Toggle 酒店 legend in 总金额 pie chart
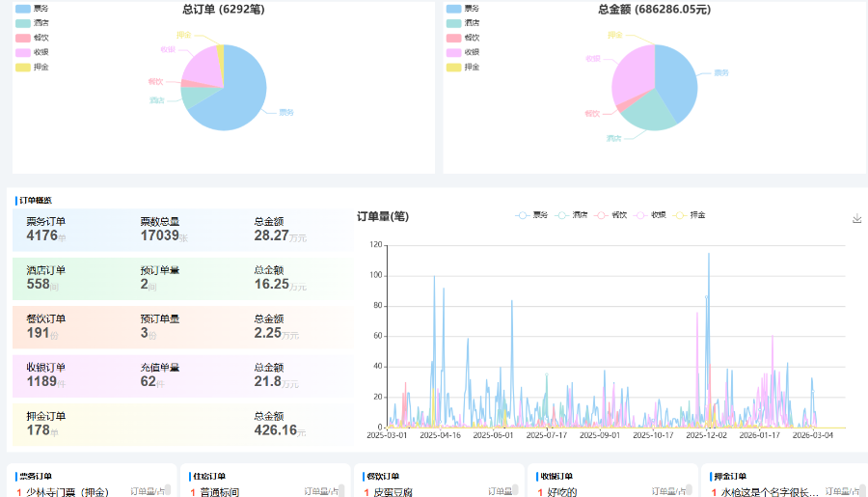The height and width of the screenshot is (497, 868). (x=463, y=23)
